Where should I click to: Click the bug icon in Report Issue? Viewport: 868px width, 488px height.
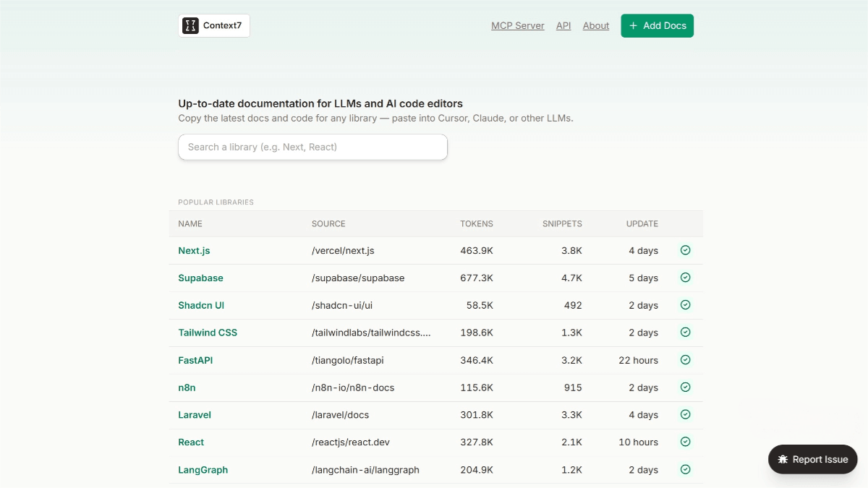(783, 460)
